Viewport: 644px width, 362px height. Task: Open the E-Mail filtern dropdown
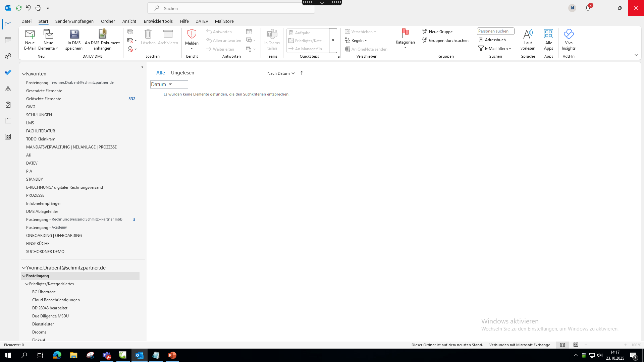[x=495, y=48]
